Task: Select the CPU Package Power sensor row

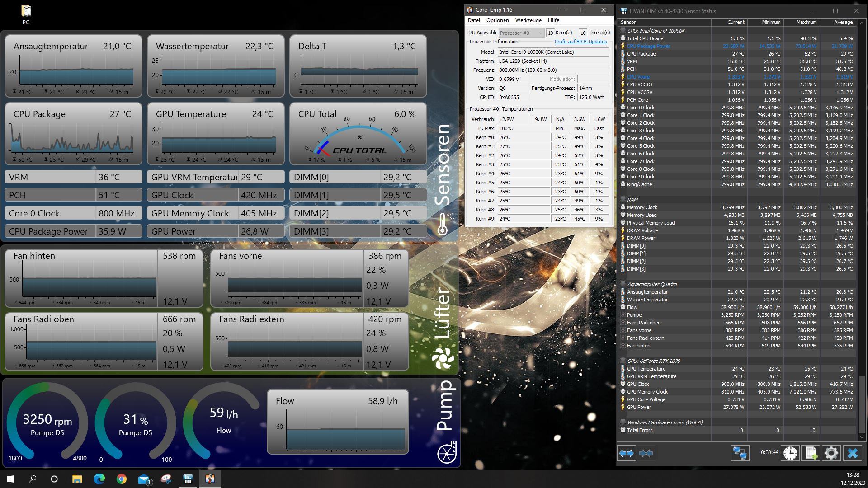Action: [x=648, y=46]
